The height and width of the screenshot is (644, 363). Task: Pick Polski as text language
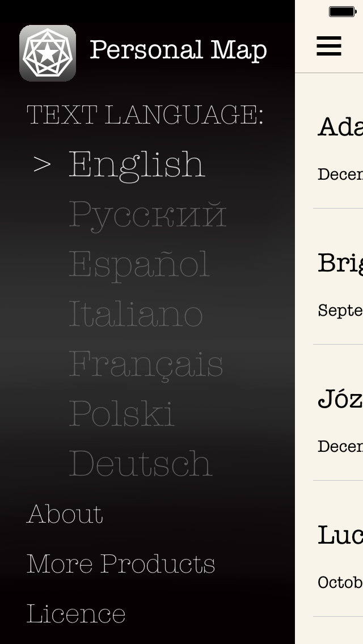coord(121,413)
